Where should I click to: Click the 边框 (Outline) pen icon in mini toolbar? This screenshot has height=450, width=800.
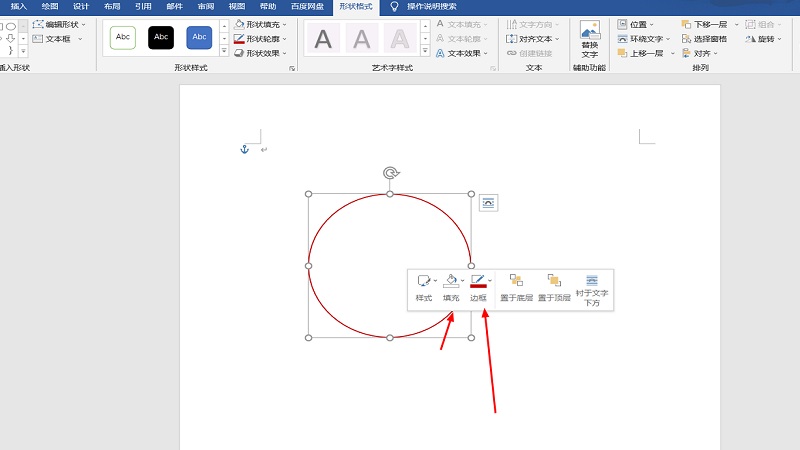tap(478, 282)
